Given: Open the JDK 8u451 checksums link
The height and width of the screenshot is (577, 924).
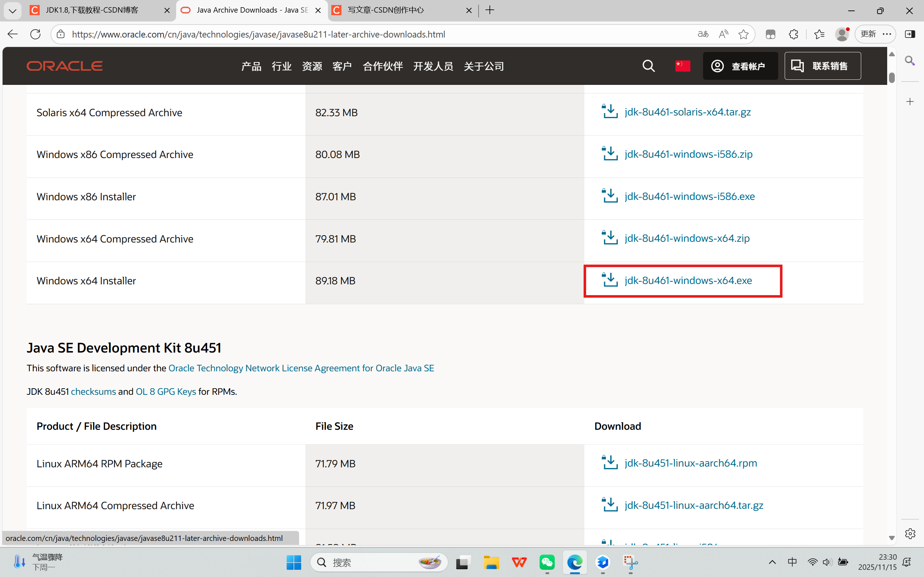Looking at the screenshot, I should point(93,391).
